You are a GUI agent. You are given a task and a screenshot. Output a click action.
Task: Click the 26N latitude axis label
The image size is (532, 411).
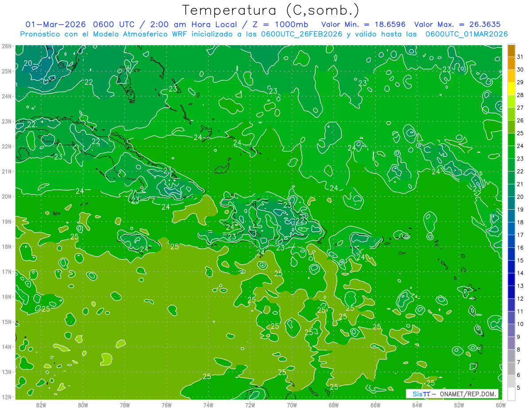(6, 46)
